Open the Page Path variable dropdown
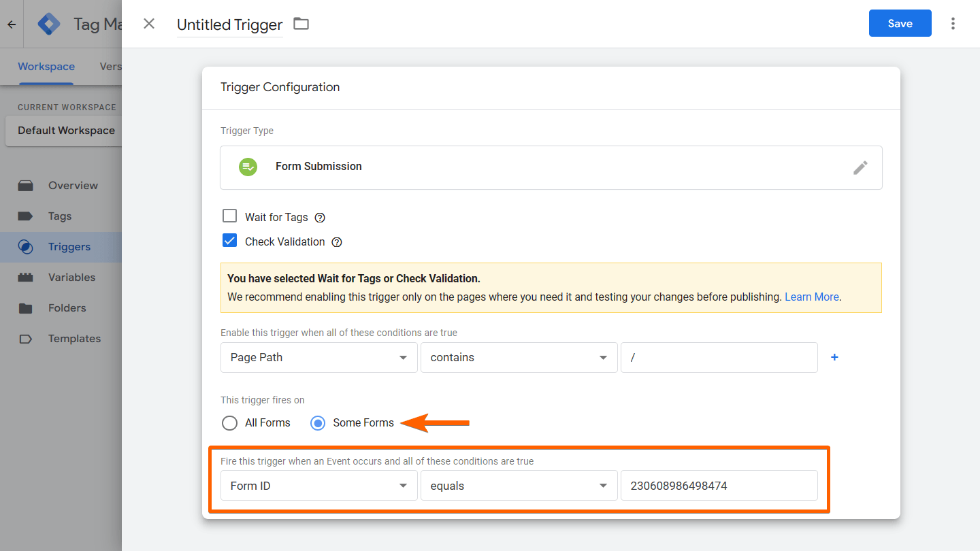 point(318,357)
